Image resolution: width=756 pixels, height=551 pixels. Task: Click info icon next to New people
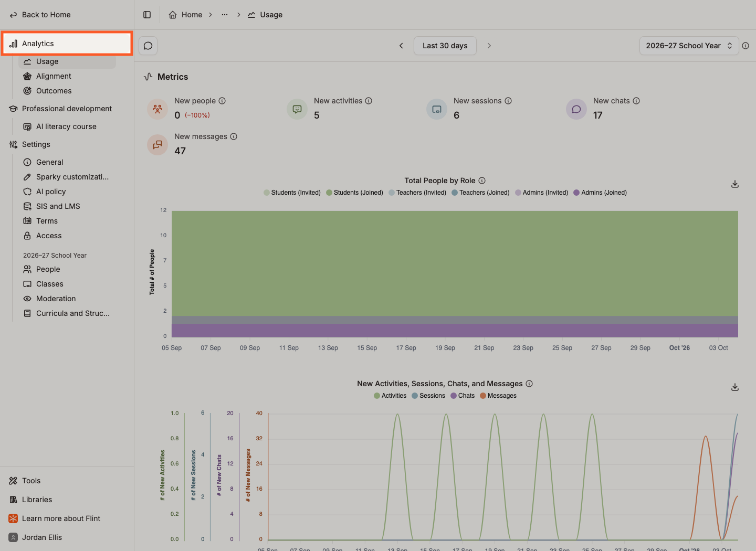pos(222,101)
